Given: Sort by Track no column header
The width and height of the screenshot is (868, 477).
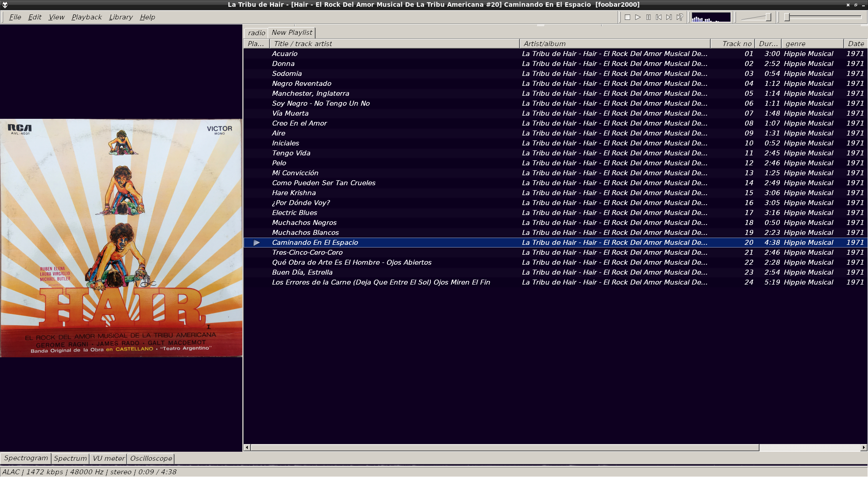Looking at the screenshot, I should point(732,44).
